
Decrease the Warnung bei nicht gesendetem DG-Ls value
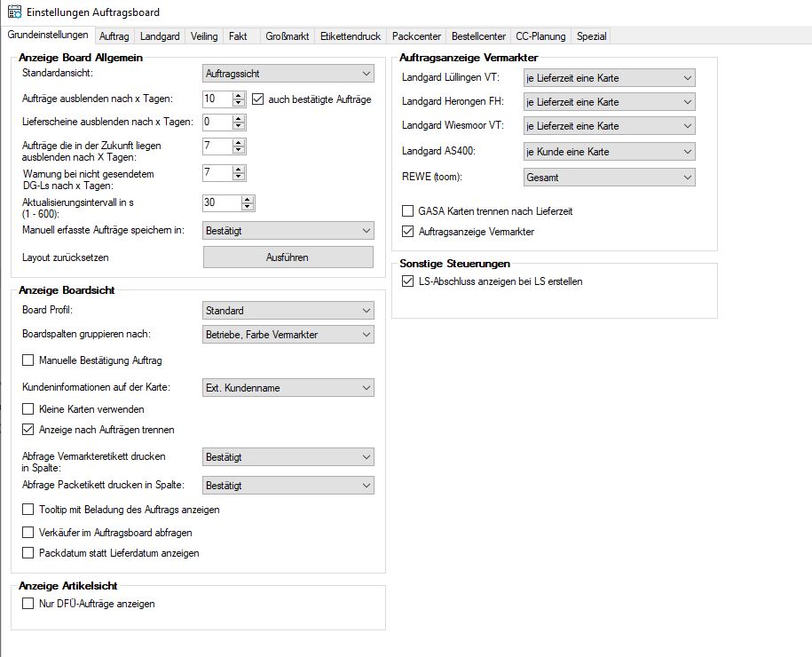(x=239, y=177)
